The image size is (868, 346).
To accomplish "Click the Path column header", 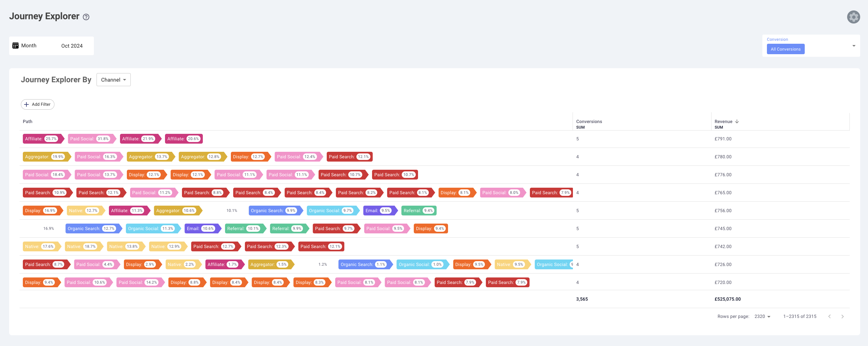I will 28,121.
